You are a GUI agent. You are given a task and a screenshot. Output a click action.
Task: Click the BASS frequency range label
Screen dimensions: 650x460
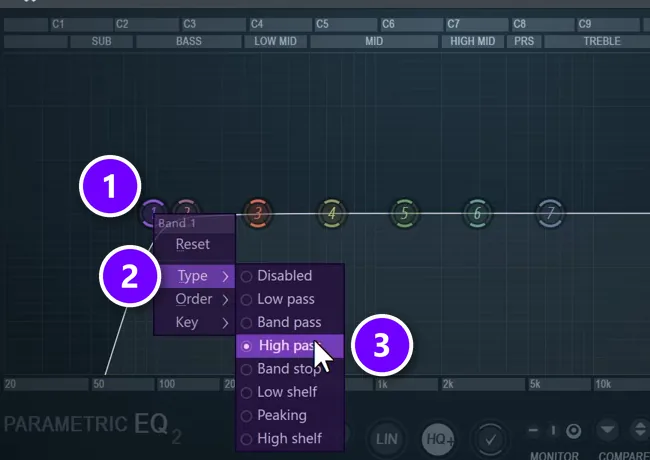click(x=189, y=41)
